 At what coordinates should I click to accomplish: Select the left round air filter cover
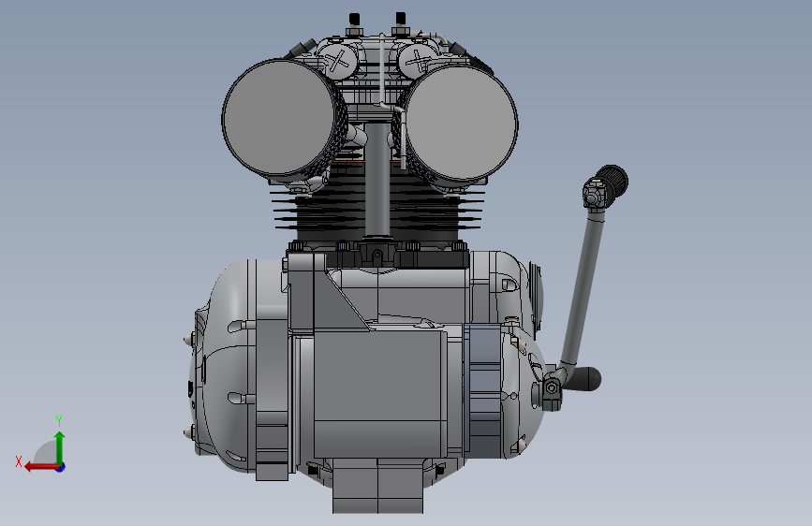[x=278, y=116]
